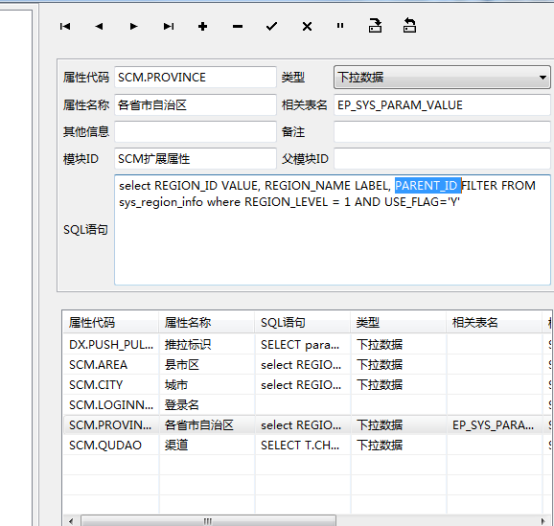Viewport: 554px width, 526px height.
Task: Cancel edit with the X icon
Action: [x=307, y=26]
